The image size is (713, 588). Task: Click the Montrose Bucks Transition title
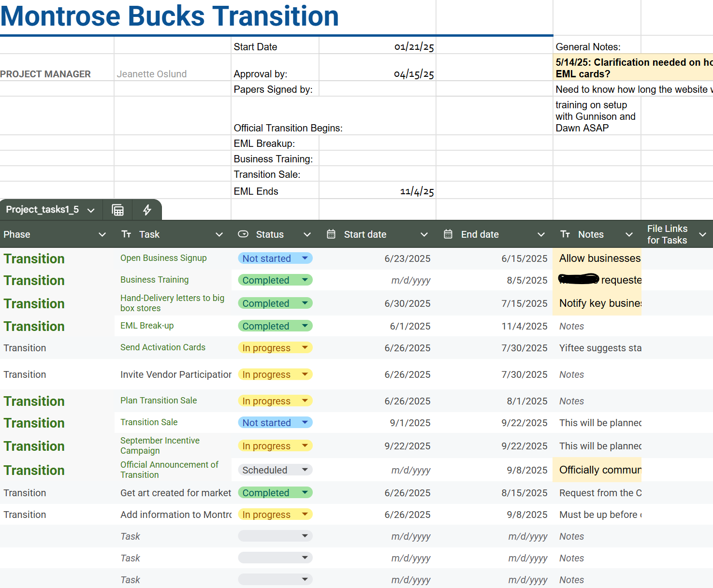point(170,16)
